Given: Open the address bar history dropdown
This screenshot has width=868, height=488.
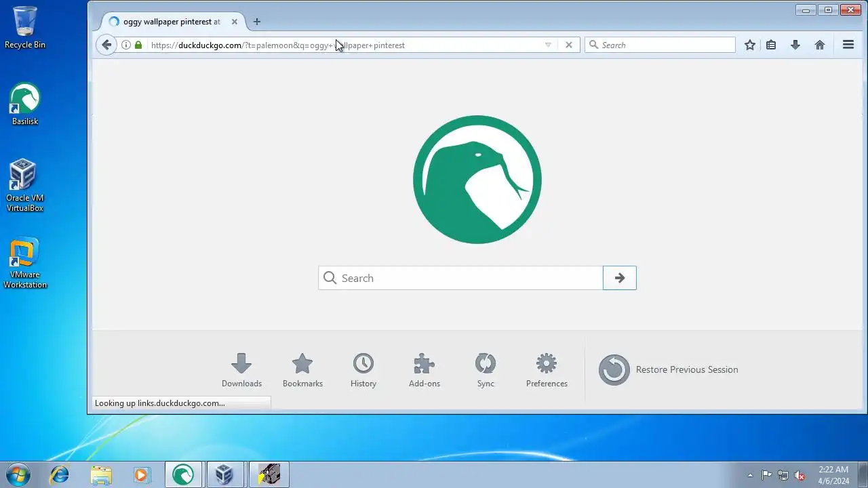Looking at the screenshot, I should (x=548, y=45).
